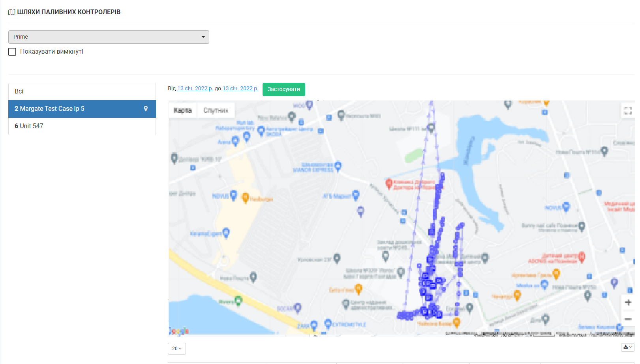Click the Google logo on the map

[x=179, y=331]
